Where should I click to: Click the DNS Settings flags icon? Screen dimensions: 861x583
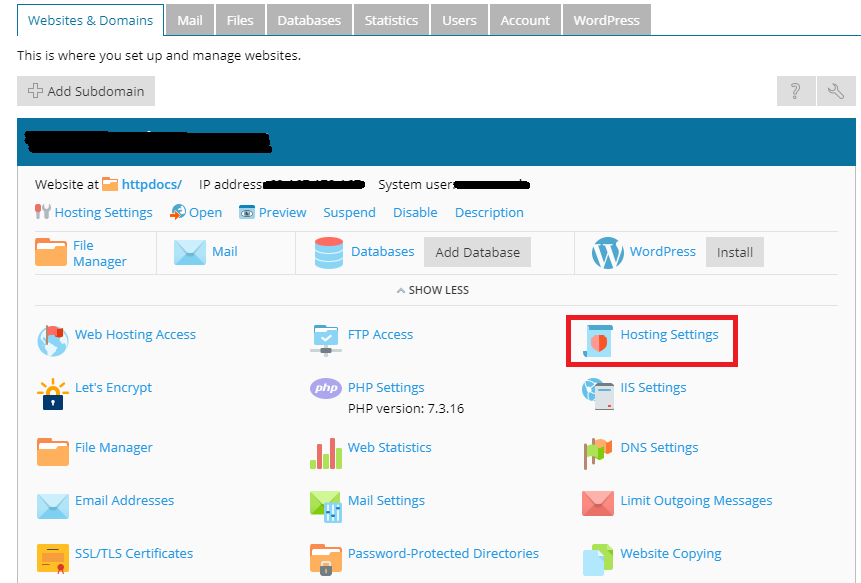[598, 453]
